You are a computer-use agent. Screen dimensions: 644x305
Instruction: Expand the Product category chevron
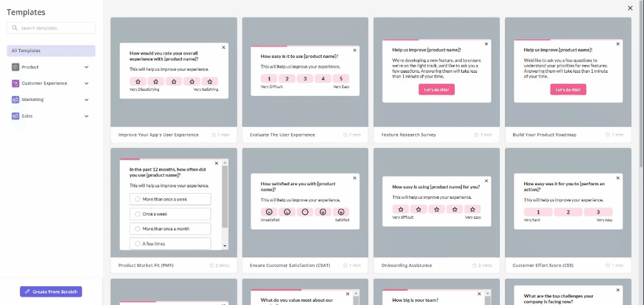point(86,67)
